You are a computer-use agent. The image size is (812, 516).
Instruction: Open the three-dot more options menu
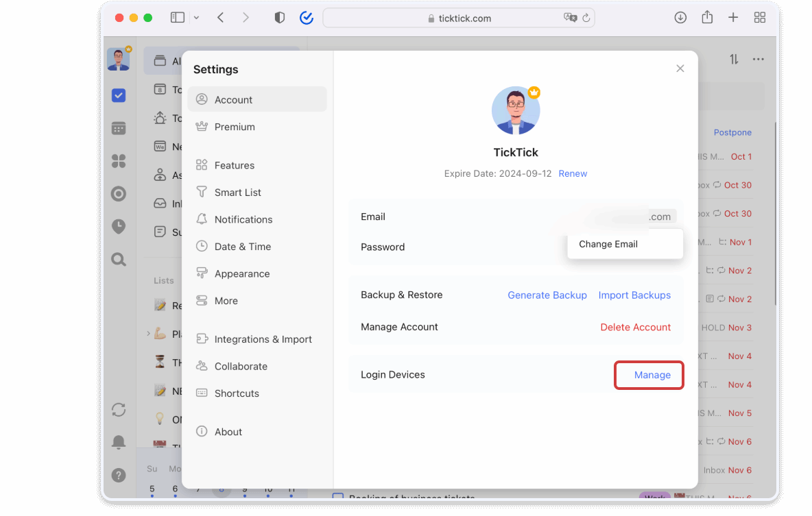(x=758, y=60)
